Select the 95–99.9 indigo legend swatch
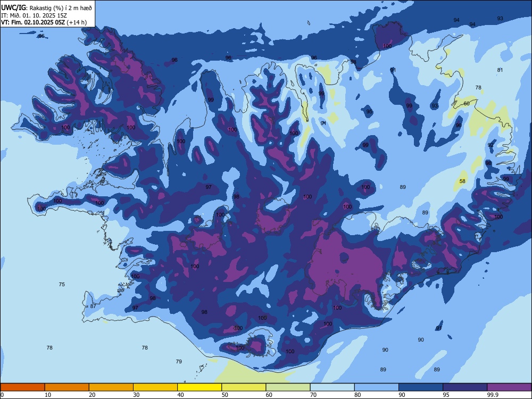 (x=465, y=387)
